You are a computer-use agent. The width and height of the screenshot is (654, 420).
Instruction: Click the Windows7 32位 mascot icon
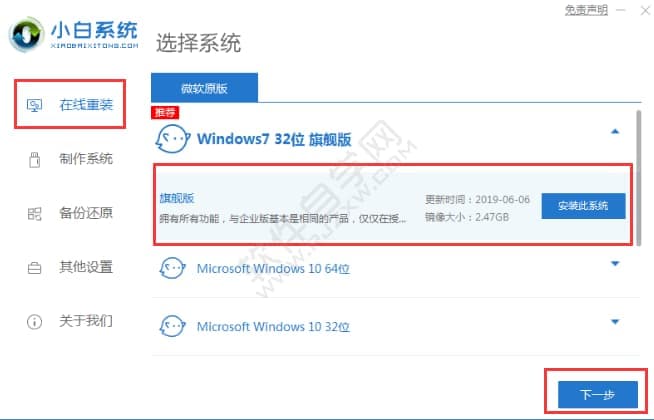173,138
